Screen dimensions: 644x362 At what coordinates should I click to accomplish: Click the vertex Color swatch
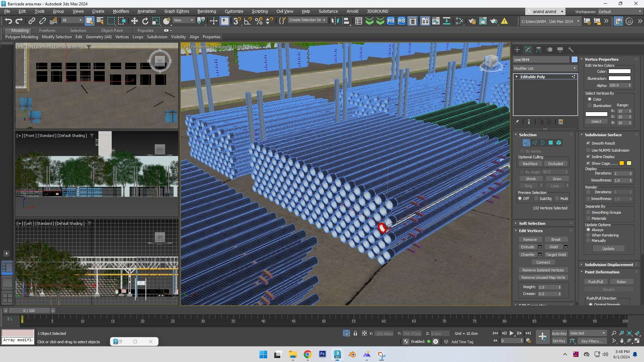coord(620,71)
